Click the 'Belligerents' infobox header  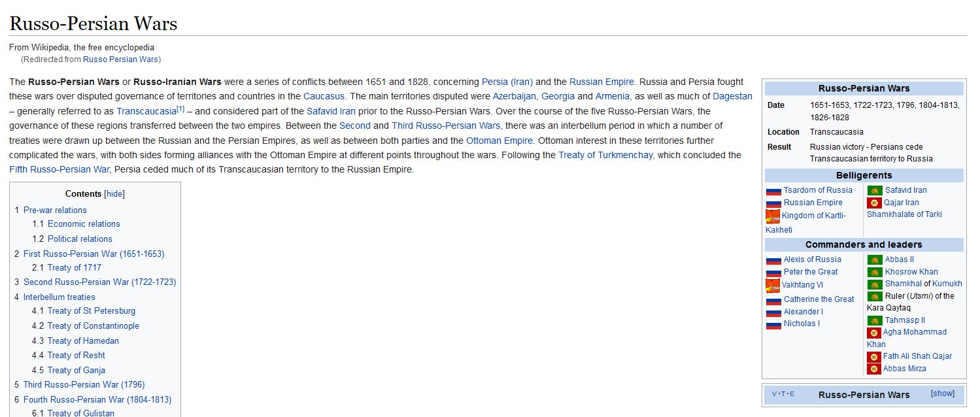864,175
